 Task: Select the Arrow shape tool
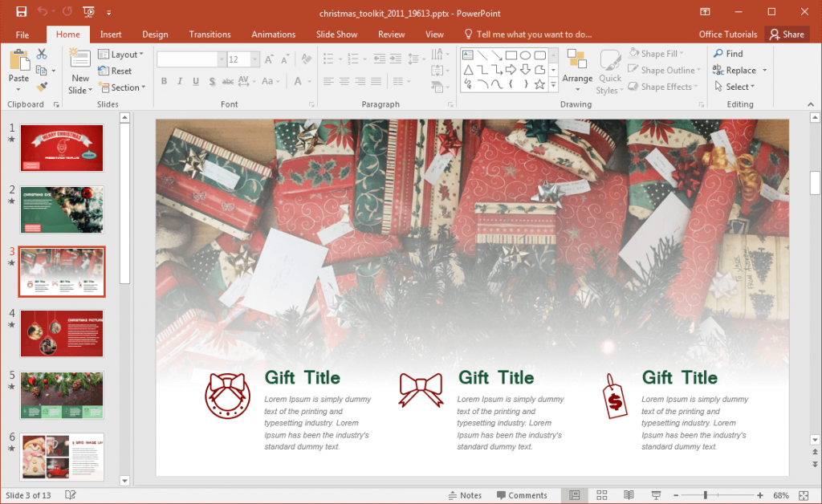tap(498, 55)
